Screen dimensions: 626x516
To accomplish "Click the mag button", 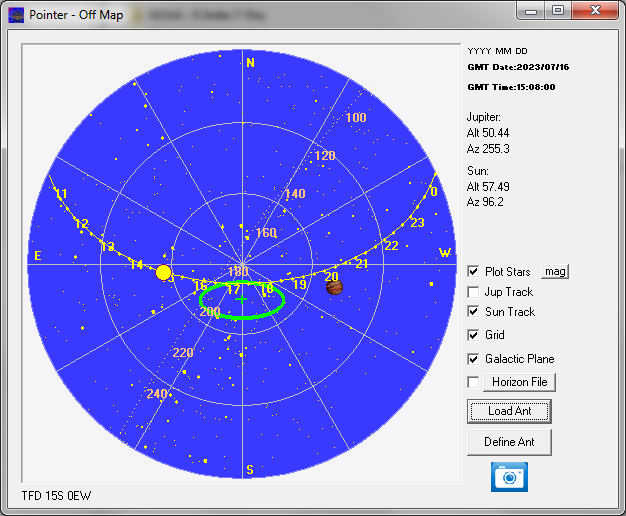I will (x=555, y=272).
